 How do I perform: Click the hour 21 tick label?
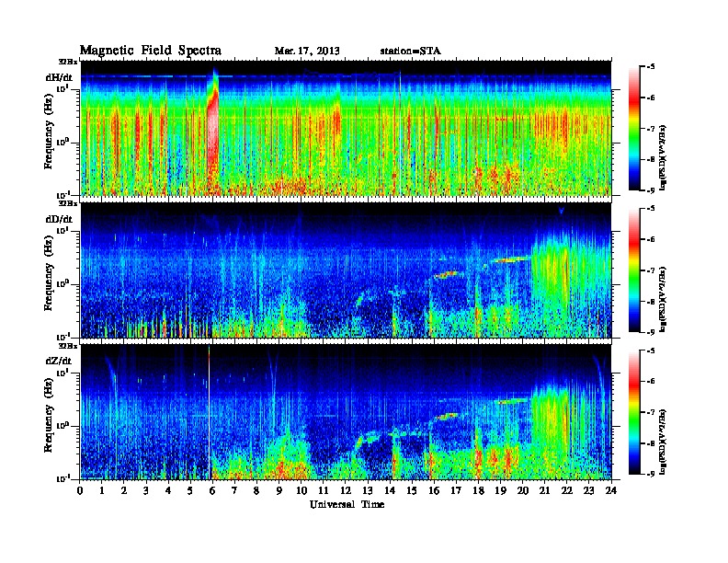pyautogui.click(x=545, y=490)
